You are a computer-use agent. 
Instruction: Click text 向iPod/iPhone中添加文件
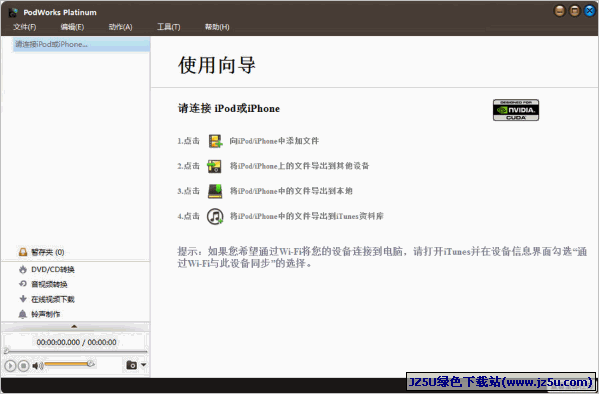tap(274, 141)
